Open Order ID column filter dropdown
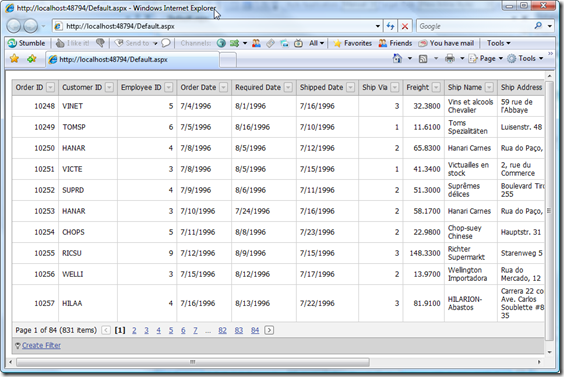The height and width of the screenshot is (377, 564). point(51,87)
